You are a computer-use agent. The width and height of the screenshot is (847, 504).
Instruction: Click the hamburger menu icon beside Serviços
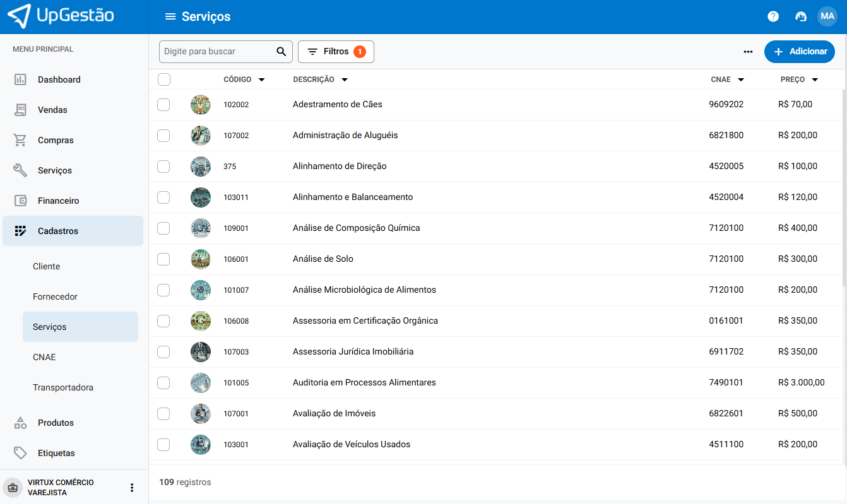170,16
